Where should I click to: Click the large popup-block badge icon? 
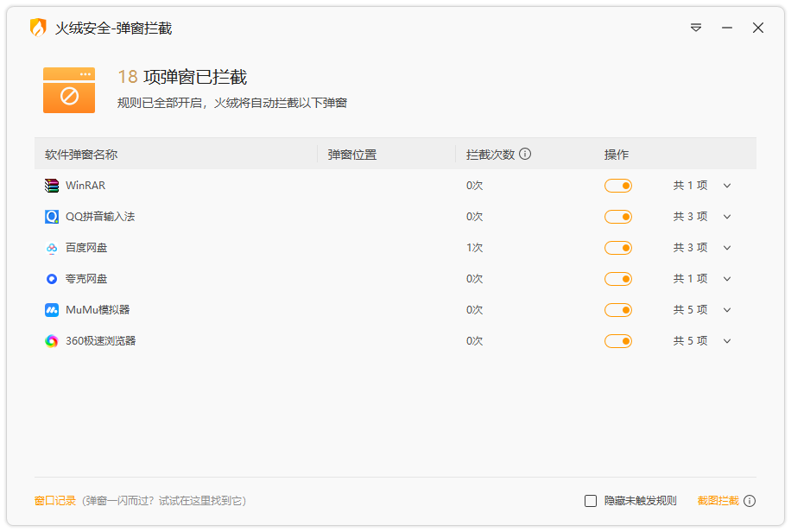[69, 90]
